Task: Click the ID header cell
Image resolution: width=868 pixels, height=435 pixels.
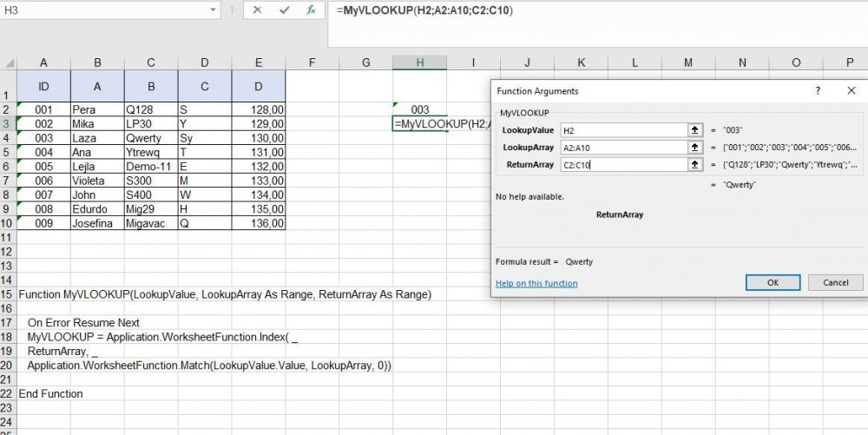Action: pyautogui.click(x=43, y=86)
